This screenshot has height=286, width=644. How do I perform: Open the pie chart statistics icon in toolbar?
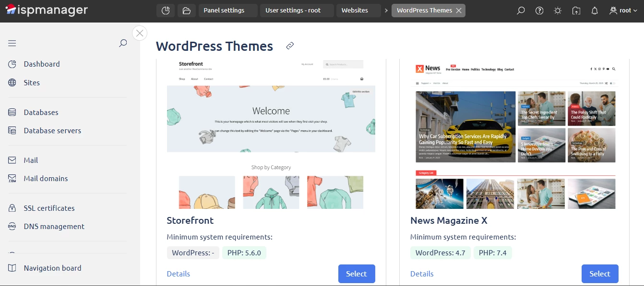(x=166, y=10)
